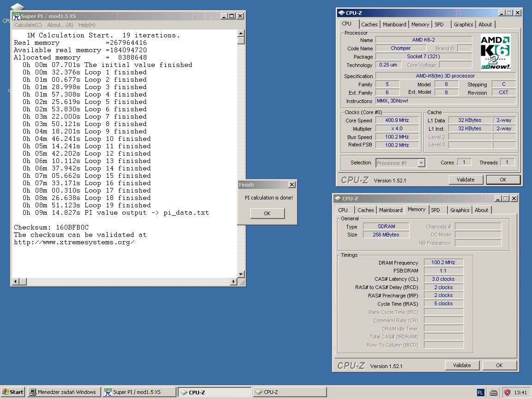Click the Super PI vertical scrollbar thumb
Viewport: 532px width, 399px height.
(241, 41)
